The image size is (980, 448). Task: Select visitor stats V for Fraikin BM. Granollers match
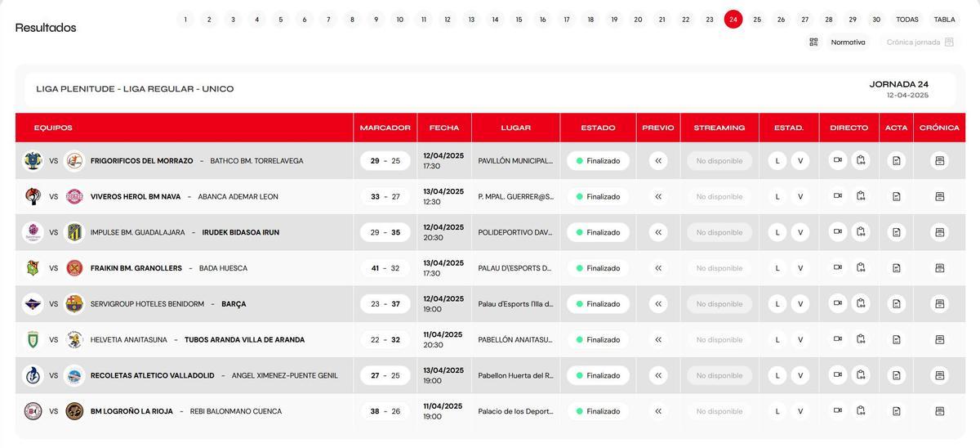800,268
